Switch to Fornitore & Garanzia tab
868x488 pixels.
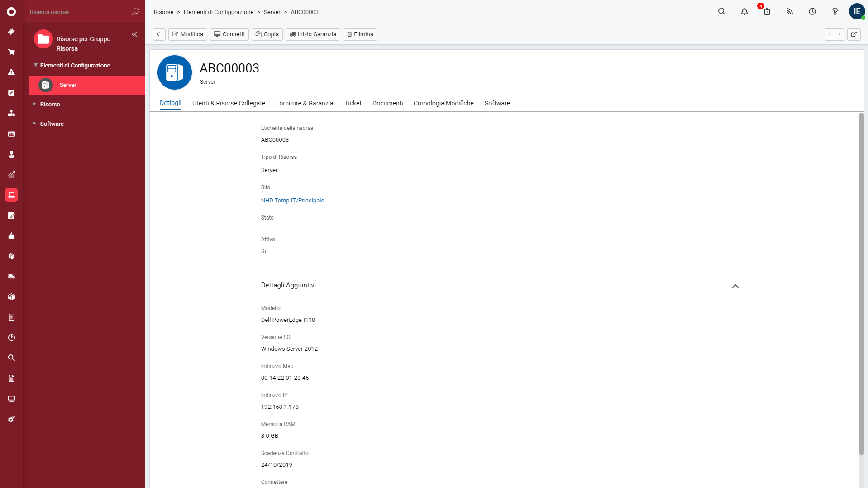[305, 103]
